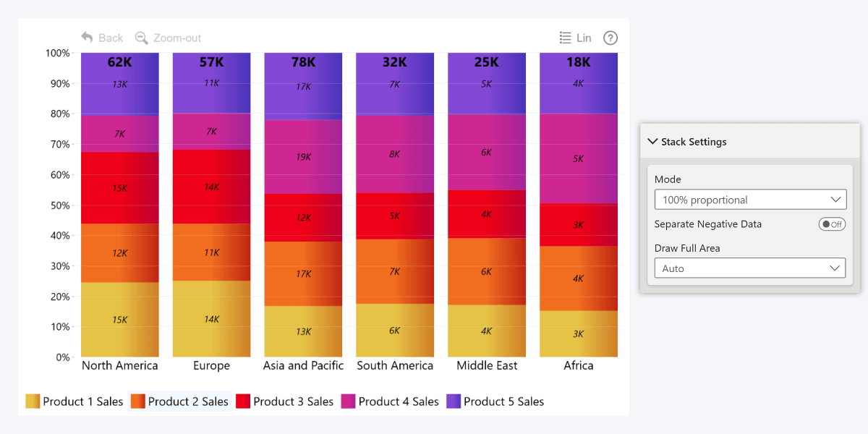Click the Zoom-out magnifier icon
The width and height of the screenshot is (868, 434).
click(142, 38)
